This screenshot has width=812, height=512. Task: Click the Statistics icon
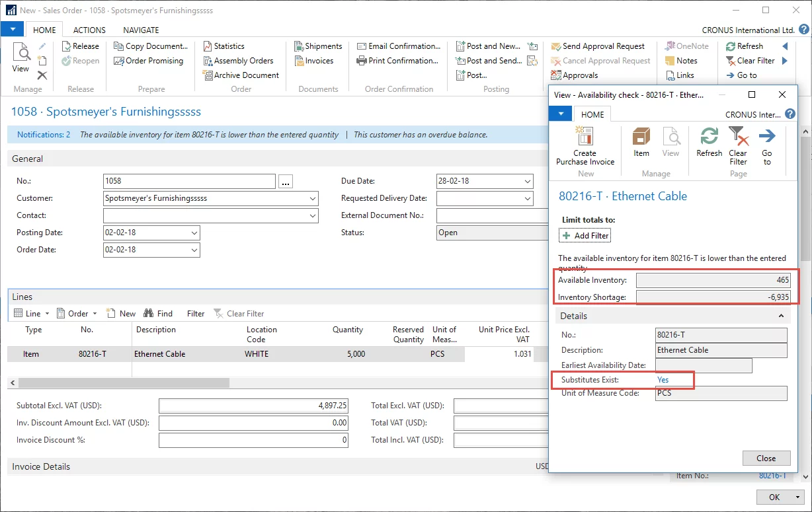tap(208, 46)
